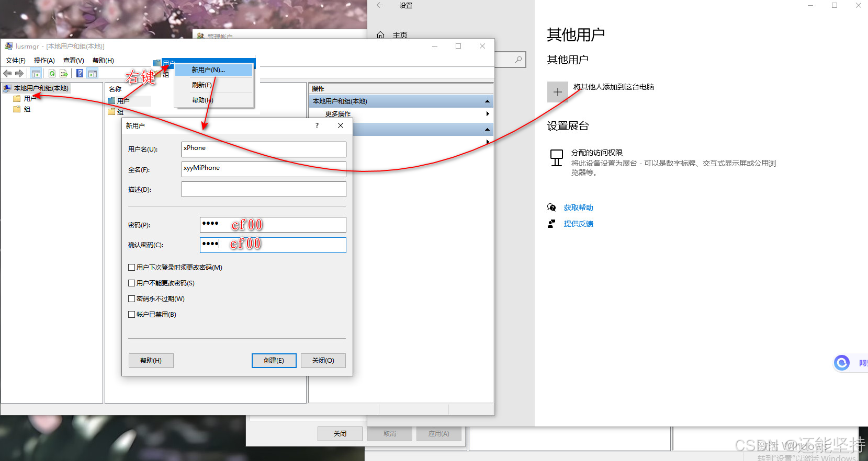868x461 pixels.
Task: Click the blue Help question mark toolbar icon
Action: tap(80, 74)
